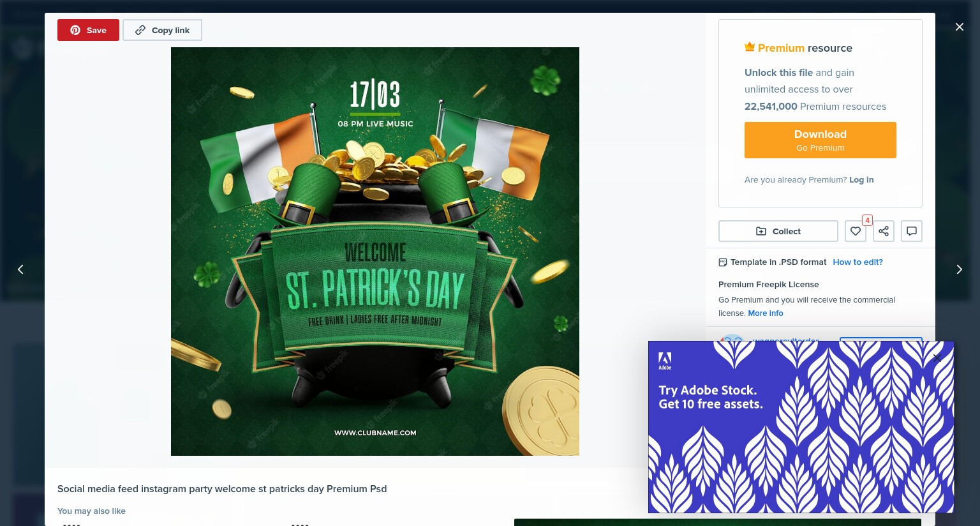
Task: Close the Adobe Stock ad popup
Action: 937,358
